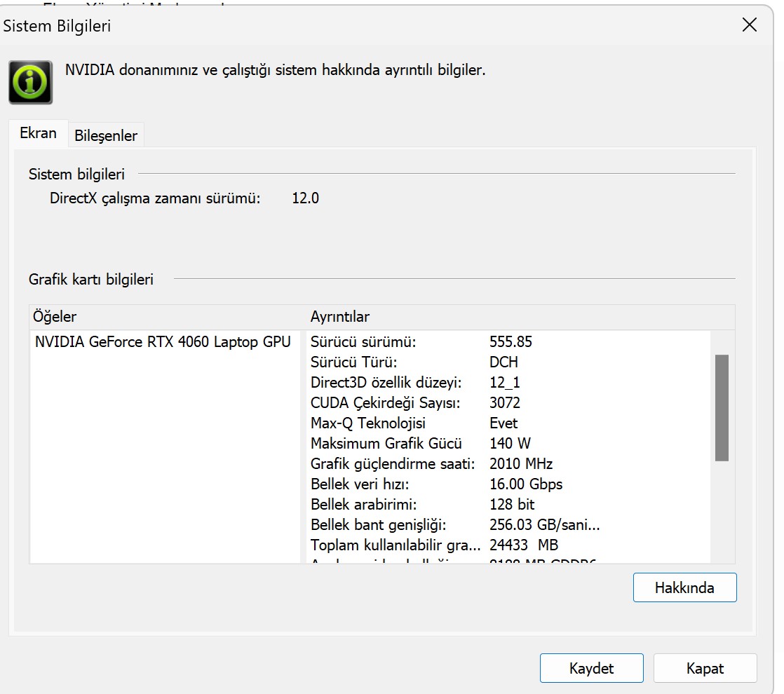
Task: Select the Sürücü Türü label
Action: coord(353,362)
